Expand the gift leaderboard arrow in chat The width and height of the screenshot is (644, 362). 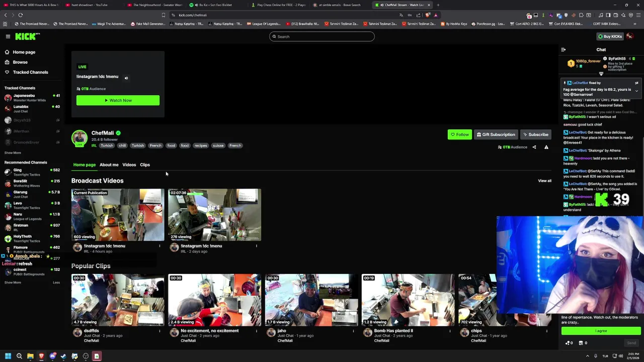coord(601,74)
